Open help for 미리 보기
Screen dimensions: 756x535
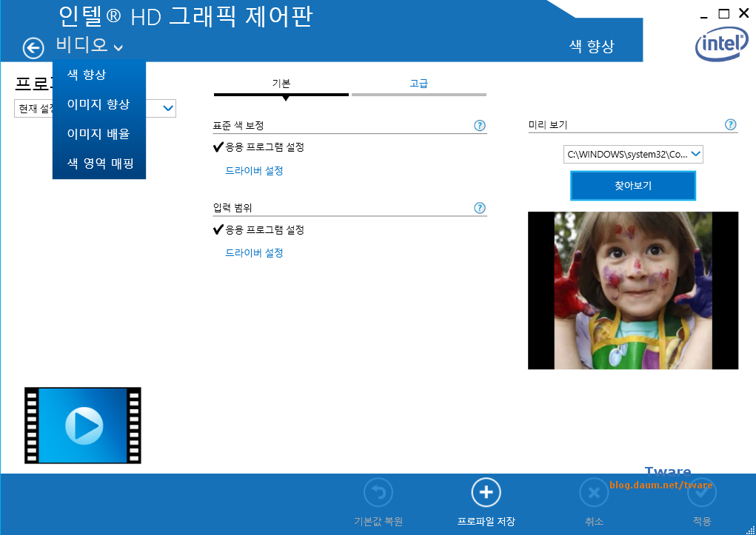[x=730, y=124]
